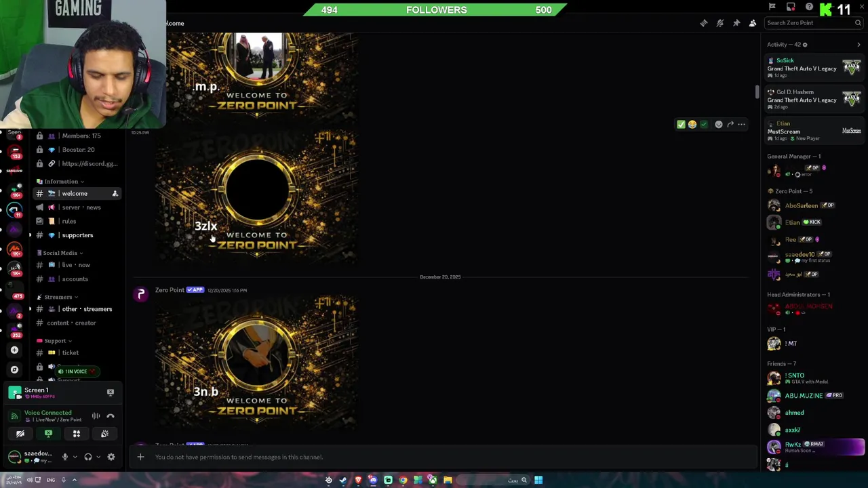Open Gol D. Hashem activity card
The width and height of the screenshot is (868, 488).
click(814, 99)
